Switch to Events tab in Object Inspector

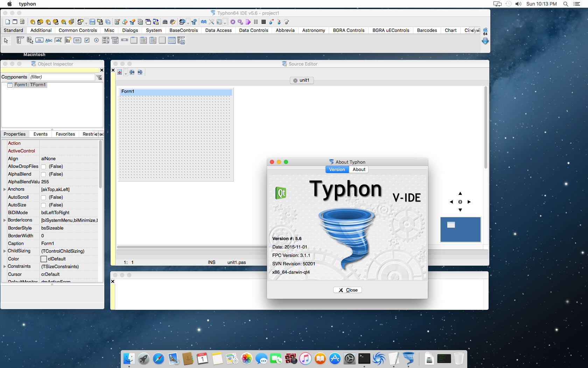coord(41,134)
